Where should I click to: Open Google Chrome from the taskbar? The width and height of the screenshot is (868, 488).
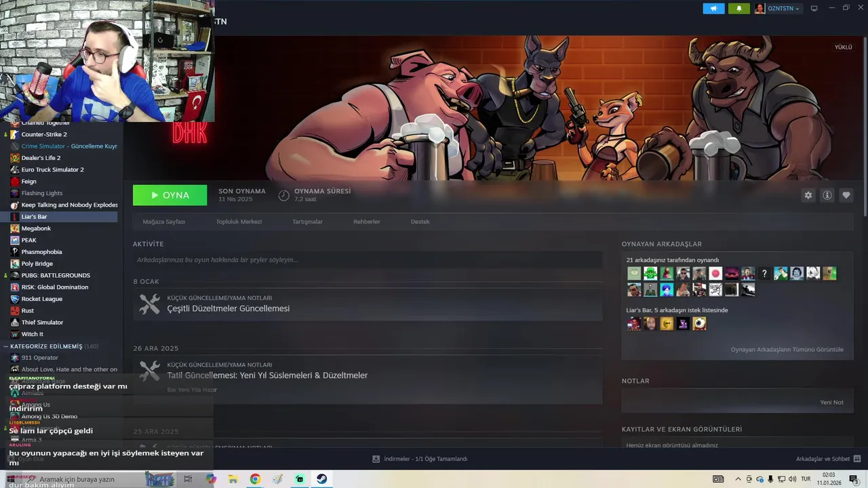(x=255, y=479)
